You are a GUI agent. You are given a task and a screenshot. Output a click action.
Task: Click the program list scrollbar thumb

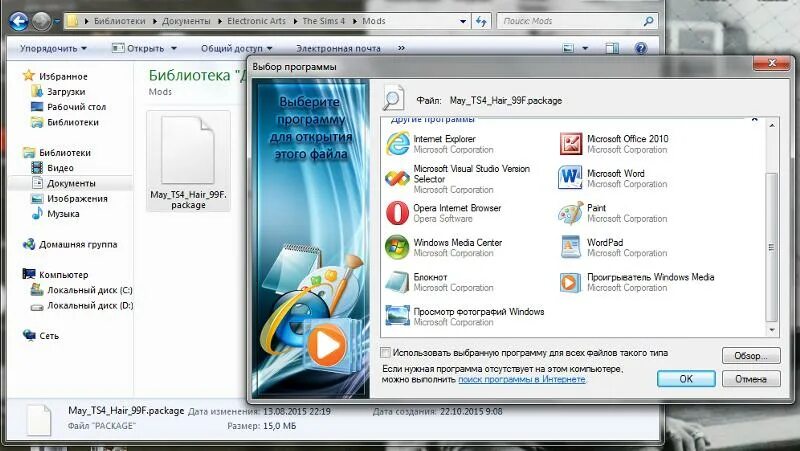[x=771, y=247]
